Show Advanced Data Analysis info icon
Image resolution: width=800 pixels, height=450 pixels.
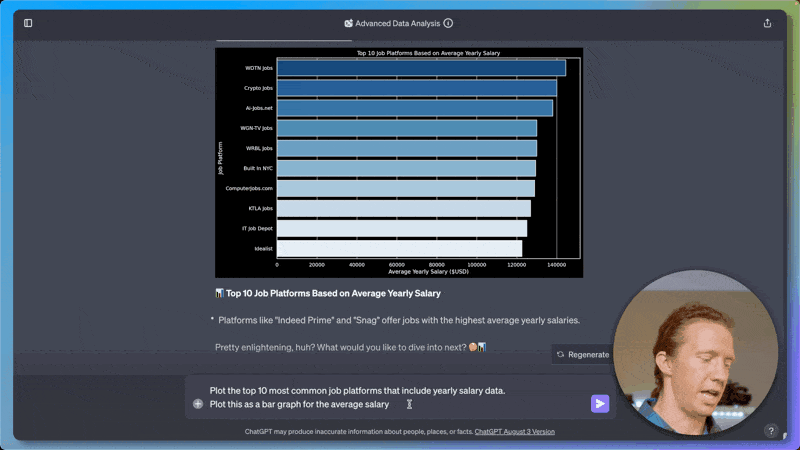click(x=448, y=23)
